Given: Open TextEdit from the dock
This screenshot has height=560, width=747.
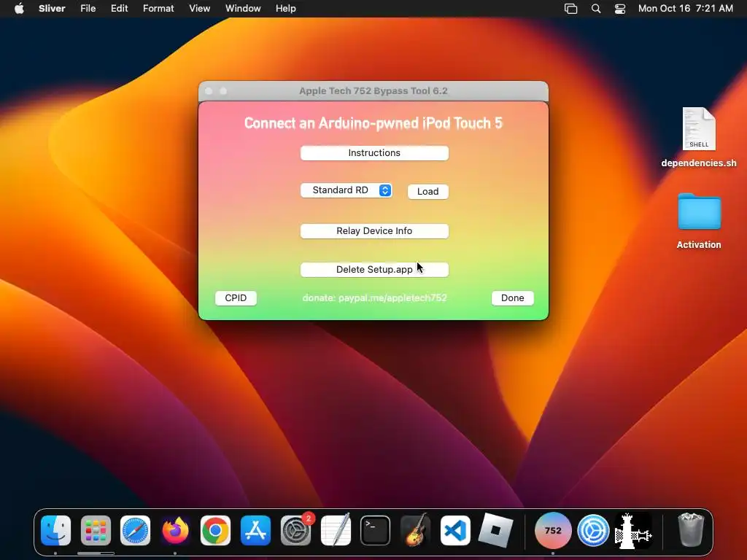Looking at the screenshot, I should (336, 530).
